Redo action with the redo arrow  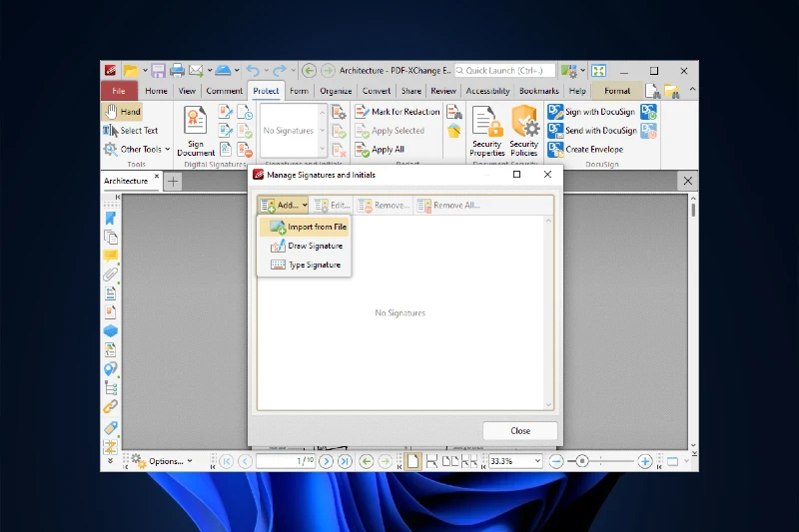click(280, 70)
